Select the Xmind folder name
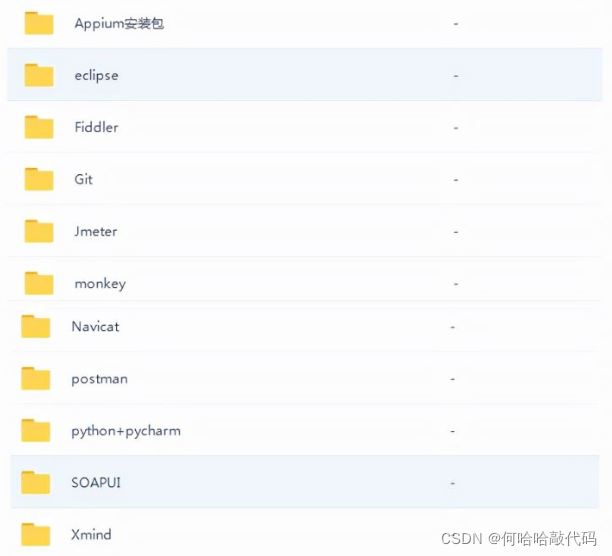The image size is (612, 556). tap(91, 535)
